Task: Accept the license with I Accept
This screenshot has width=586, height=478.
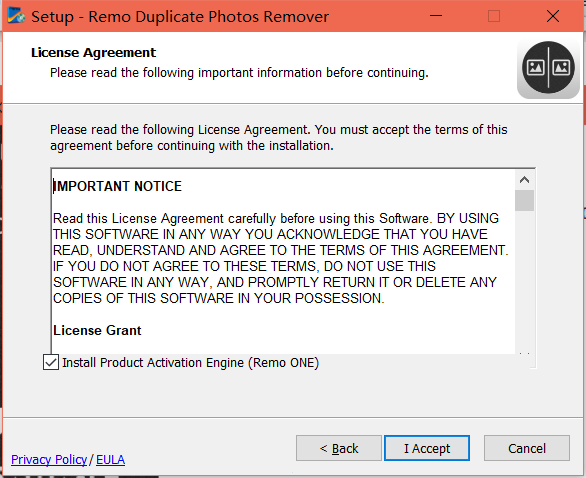Action: point(427,448)
